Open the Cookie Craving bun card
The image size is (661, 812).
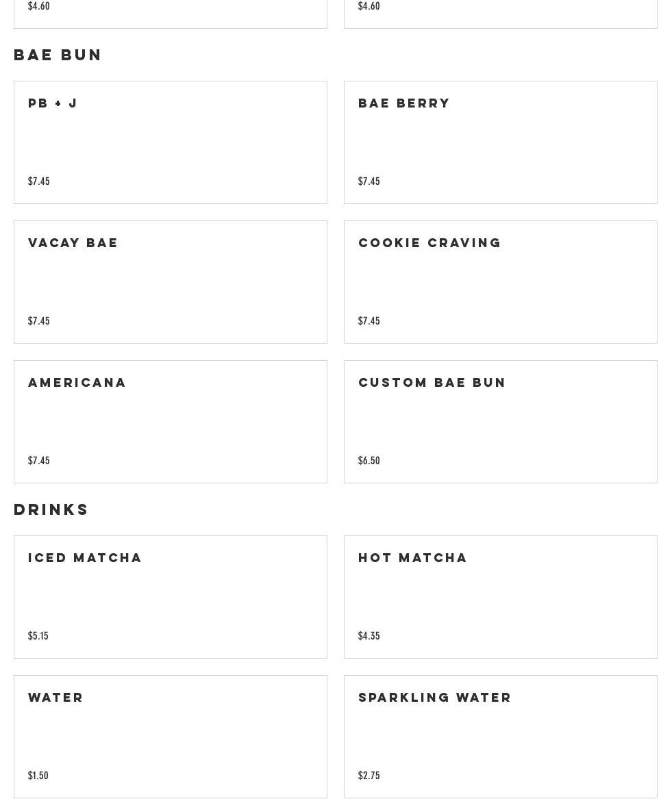500,282
